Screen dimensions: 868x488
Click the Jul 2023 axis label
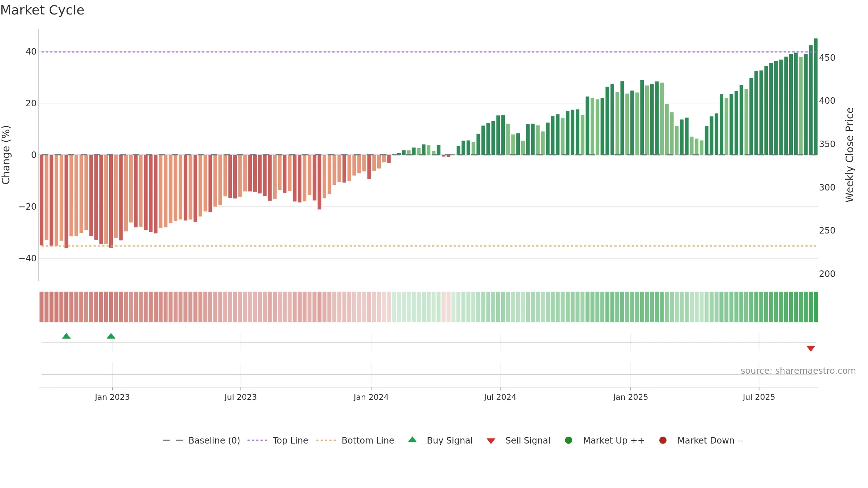(x=241, y=397)
